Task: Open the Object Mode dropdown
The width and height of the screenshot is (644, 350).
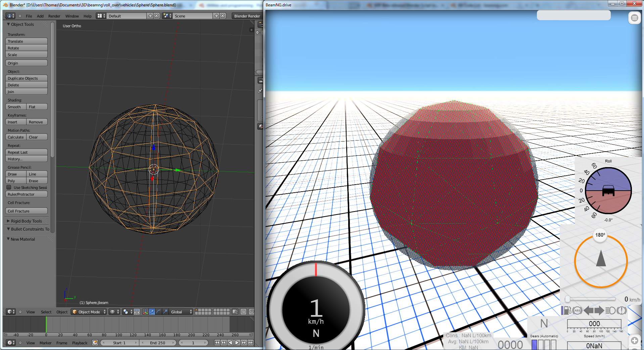Action: 89,312
